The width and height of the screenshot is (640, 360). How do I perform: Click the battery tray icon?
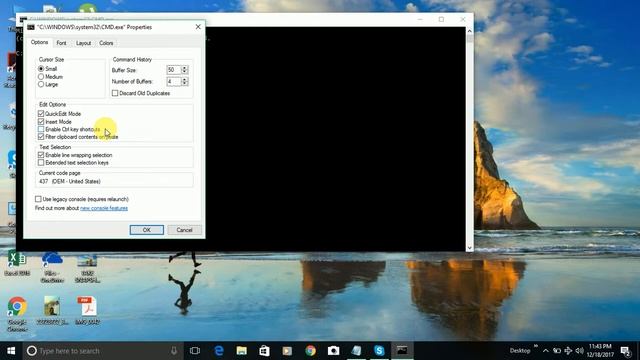557,351
